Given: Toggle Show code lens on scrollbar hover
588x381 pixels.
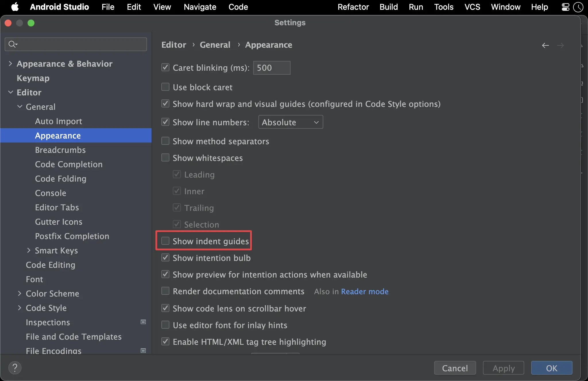Looking at the screenshot, I should (x=165, y=308).
